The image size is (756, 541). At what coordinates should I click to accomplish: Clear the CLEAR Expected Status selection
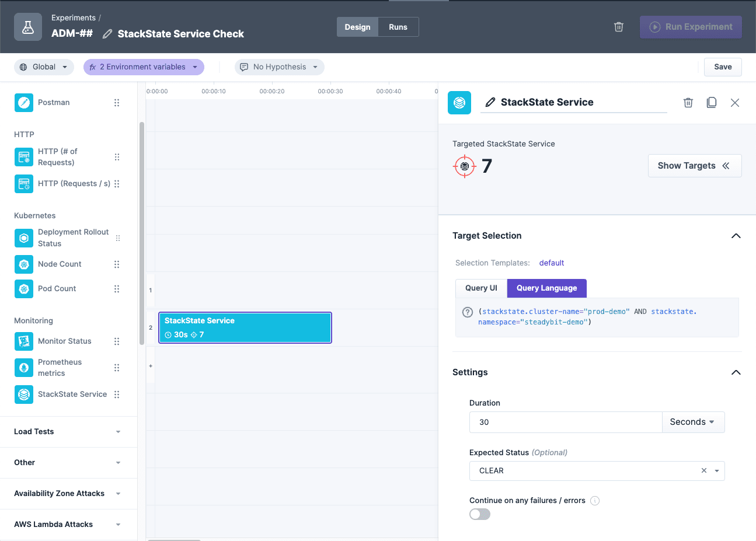coord(703,470)
